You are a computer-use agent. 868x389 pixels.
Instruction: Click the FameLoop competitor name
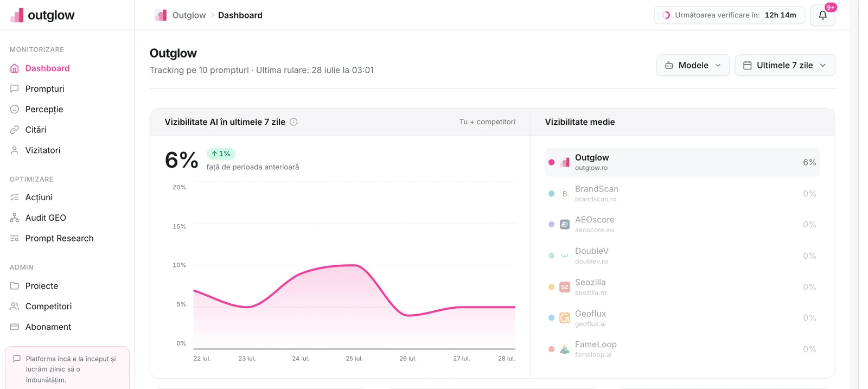coord(596,345)
